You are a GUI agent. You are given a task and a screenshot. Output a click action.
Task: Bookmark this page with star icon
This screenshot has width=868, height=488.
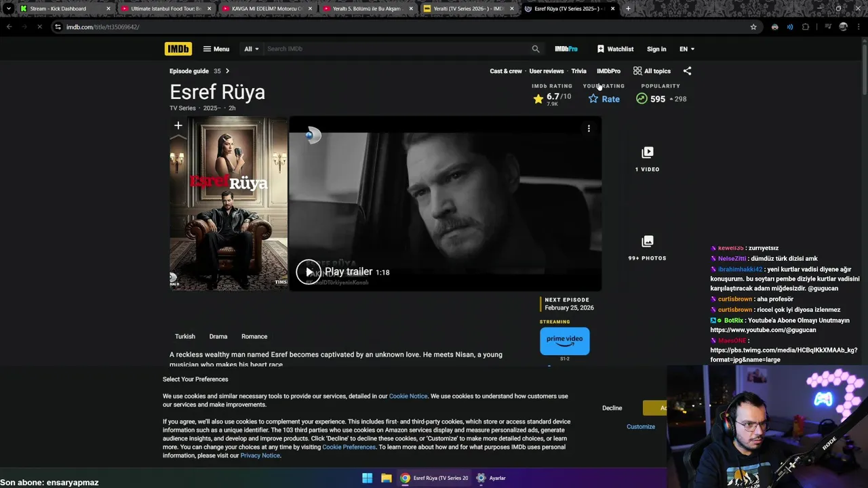click(753, 27)
